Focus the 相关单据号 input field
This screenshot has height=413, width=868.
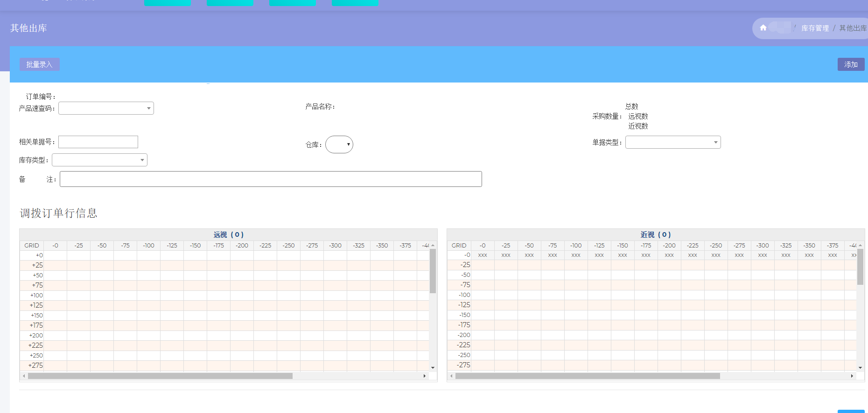pos(98,142)
